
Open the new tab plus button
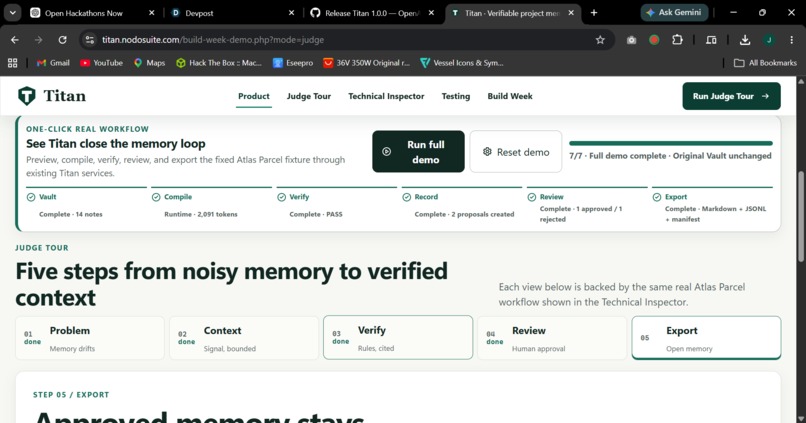pos(594,13)
